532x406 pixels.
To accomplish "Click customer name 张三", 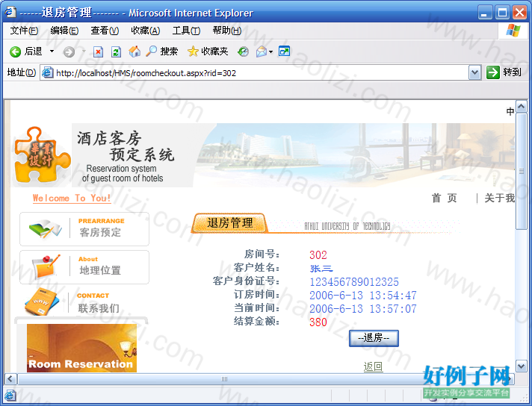I will [x=321, y=269].
